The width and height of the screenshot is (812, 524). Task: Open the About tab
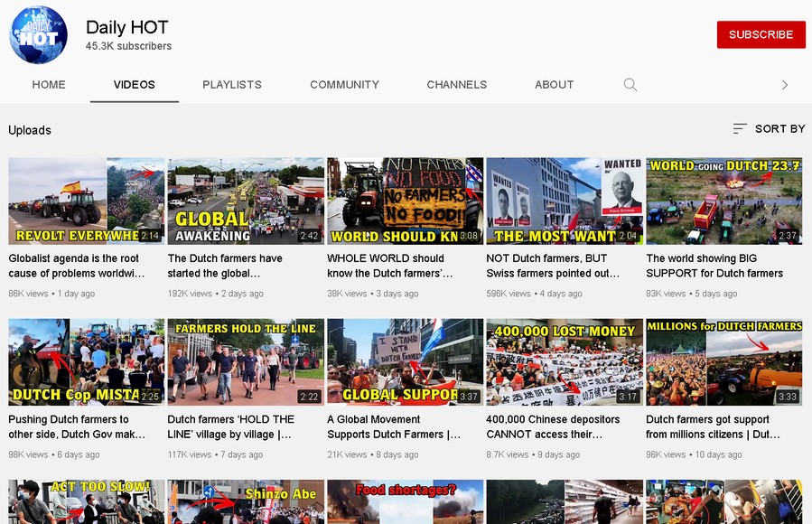pyautogui.click(x=554, y=85)
